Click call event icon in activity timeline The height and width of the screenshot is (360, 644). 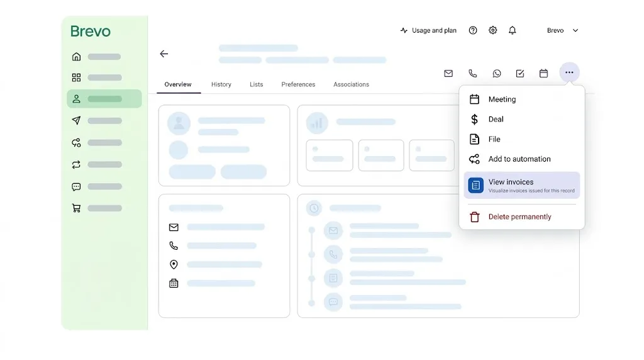tap(333, 254)
